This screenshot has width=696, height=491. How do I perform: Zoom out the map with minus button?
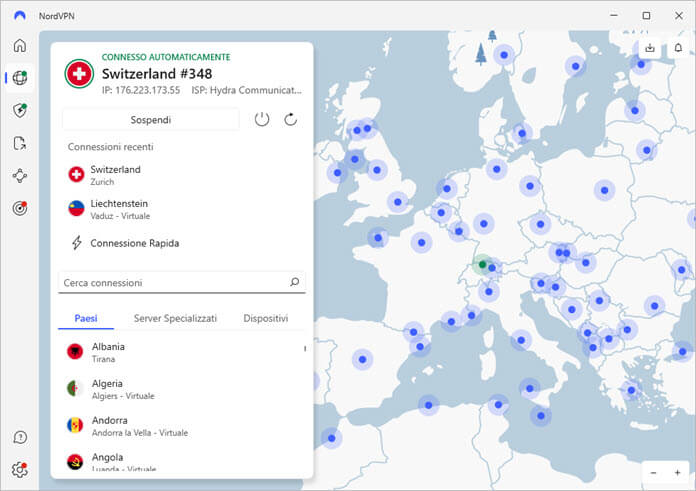653,473
